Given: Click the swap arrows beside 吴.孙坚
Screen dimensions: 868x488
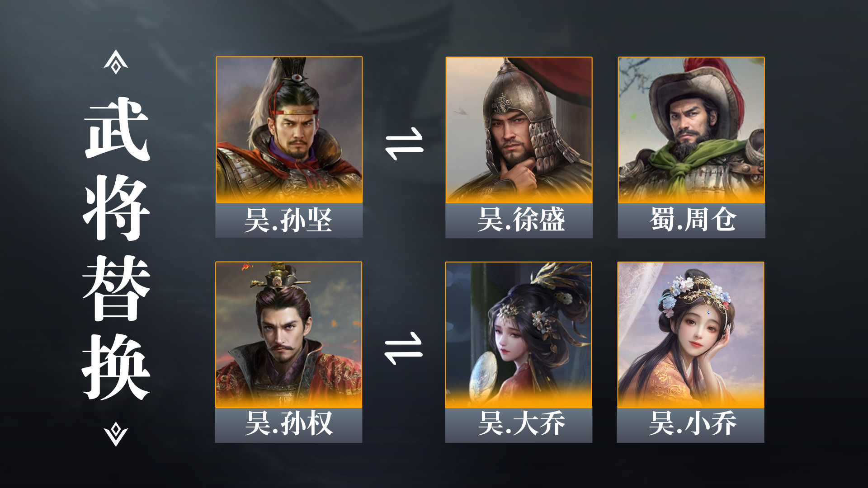Looking at the screenshot, I should click(x=404, y=144).
